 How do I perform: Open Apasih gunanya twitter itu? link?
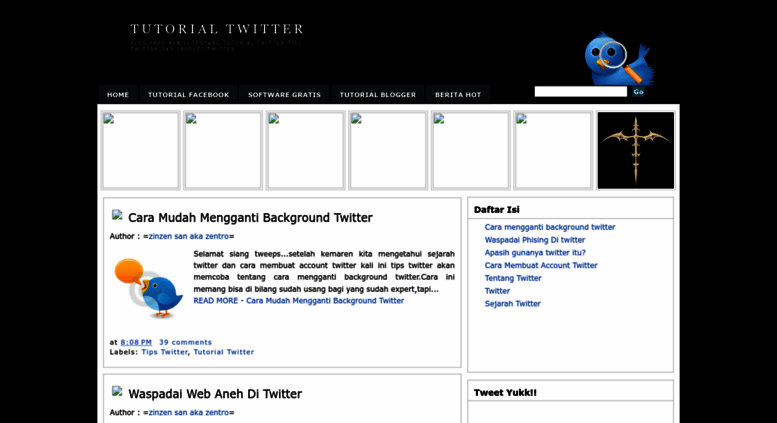point(535,253)
